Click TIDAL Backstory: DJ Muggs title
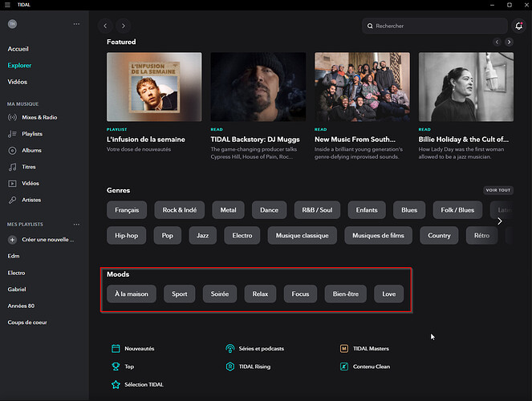The width and height of the screenshot is (532, 401). (x=255, y=140)
